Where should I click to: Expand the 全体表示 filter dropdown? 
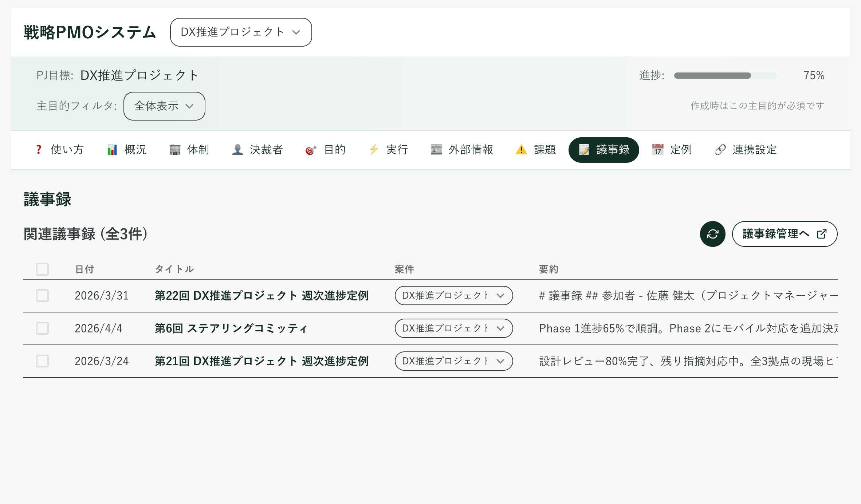164,106
